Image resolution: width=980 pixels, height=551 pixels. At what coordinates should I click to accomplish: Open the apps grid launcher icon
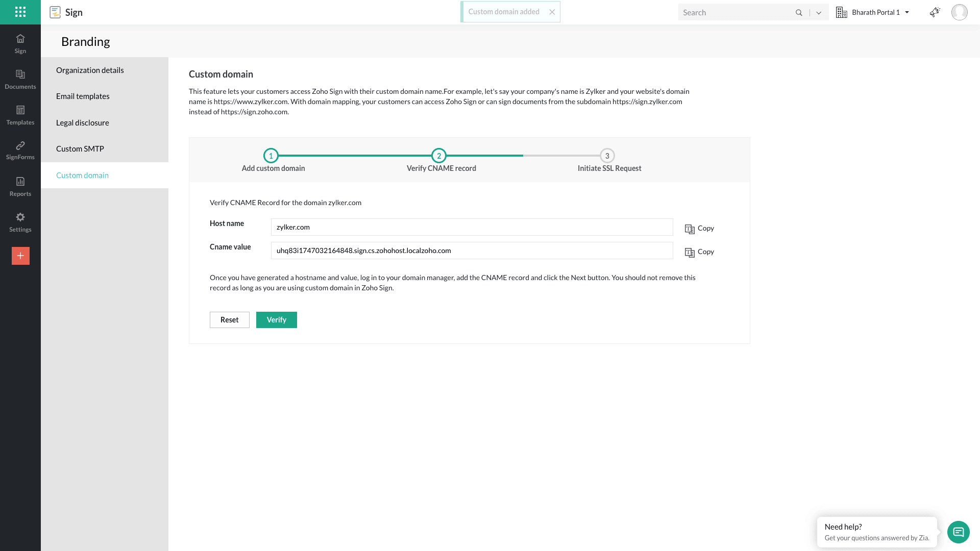tap(20, 12)
